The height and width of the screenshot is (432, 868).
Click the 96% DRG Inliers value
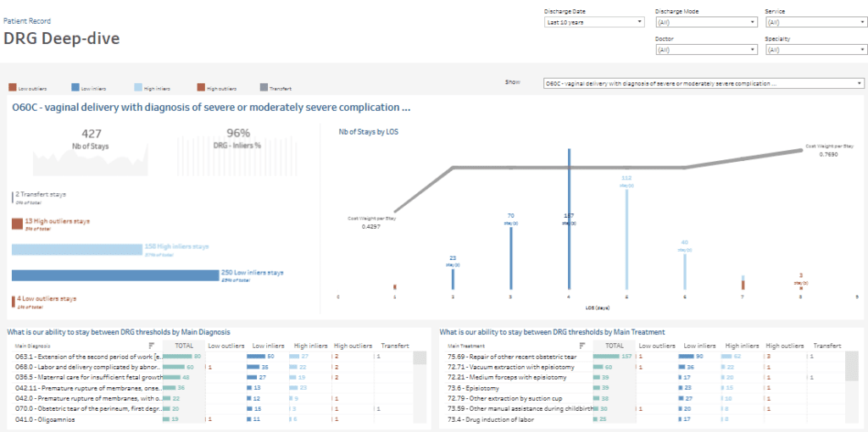coord(238,133)
